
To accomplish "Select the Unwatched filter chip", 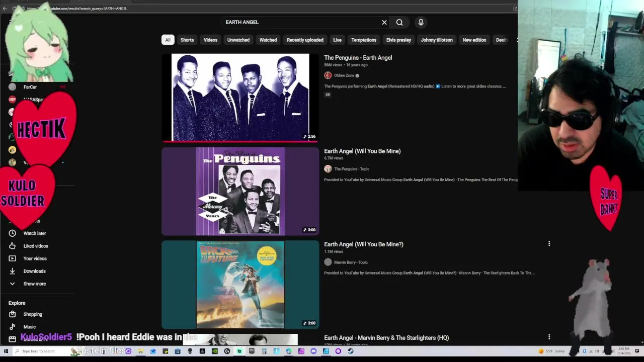I will (x=238, y=40).
